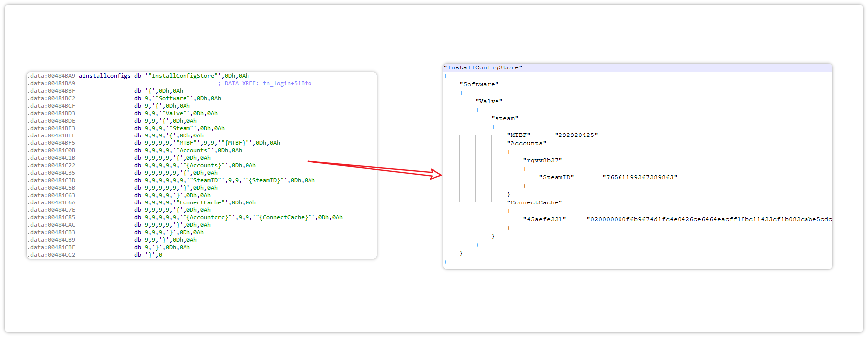
Task: Click the long hex ConnectCache value string
Action: click(709, 219)
